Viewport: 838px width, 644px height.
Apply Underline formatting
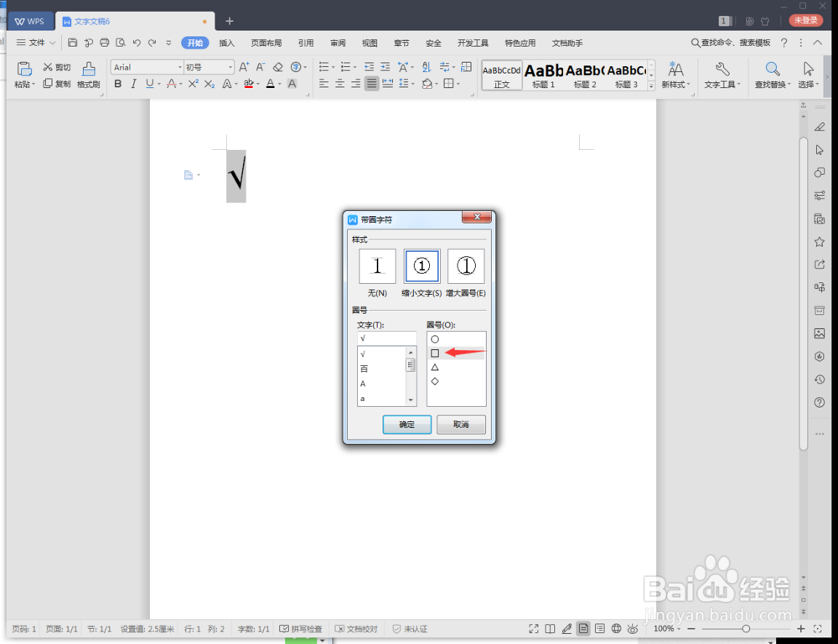[150, 84]
